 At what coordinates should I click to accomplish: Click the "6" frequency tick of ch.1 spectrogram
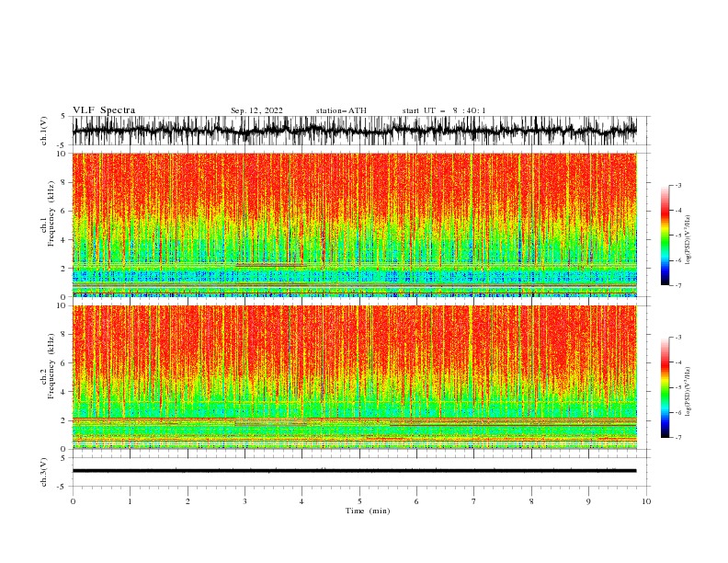tap(64, 211)
